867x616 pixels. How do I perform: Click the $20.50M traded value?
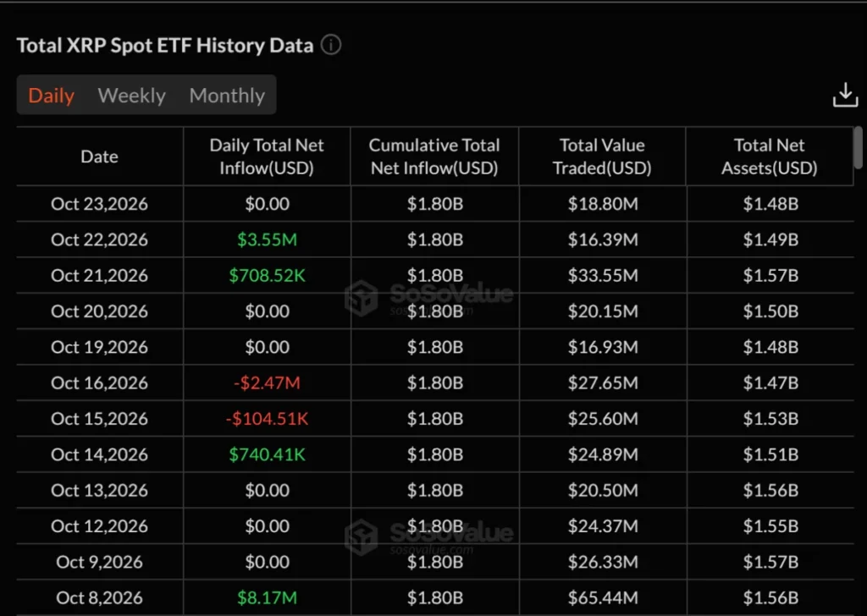pos(603,491)
